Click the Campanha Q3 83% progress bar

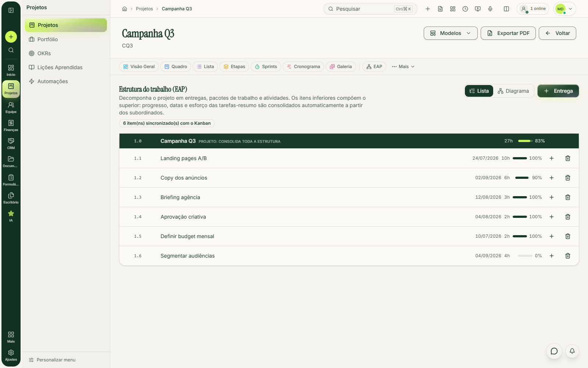(x=525, y=141)
